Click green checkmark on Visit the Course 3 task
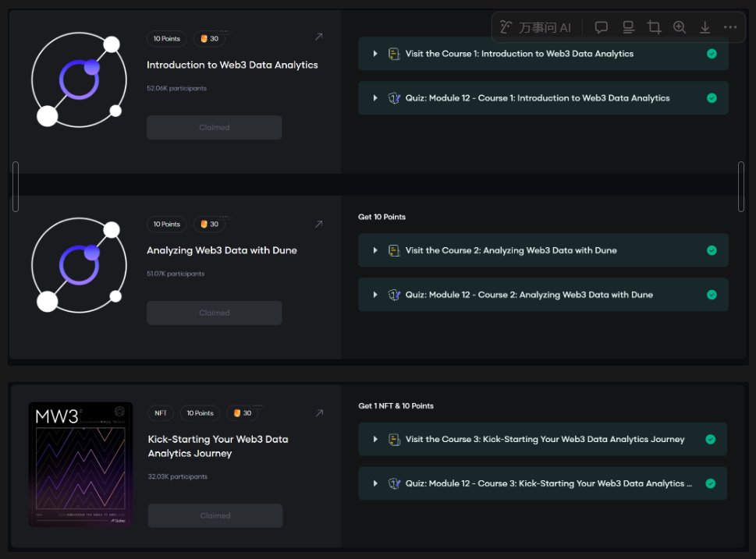Screen dimensions: 756x559 (x=711, y=439)
